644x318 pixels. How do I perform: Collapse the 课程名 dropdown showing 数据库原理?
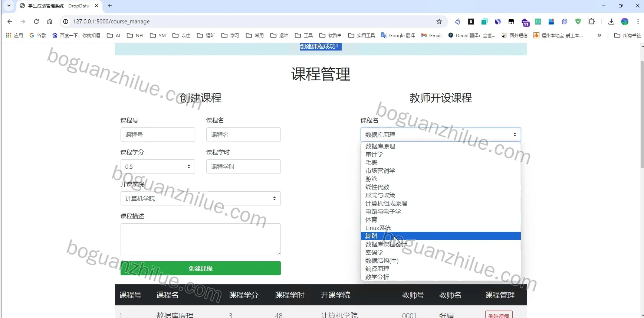tap(441, 134)
